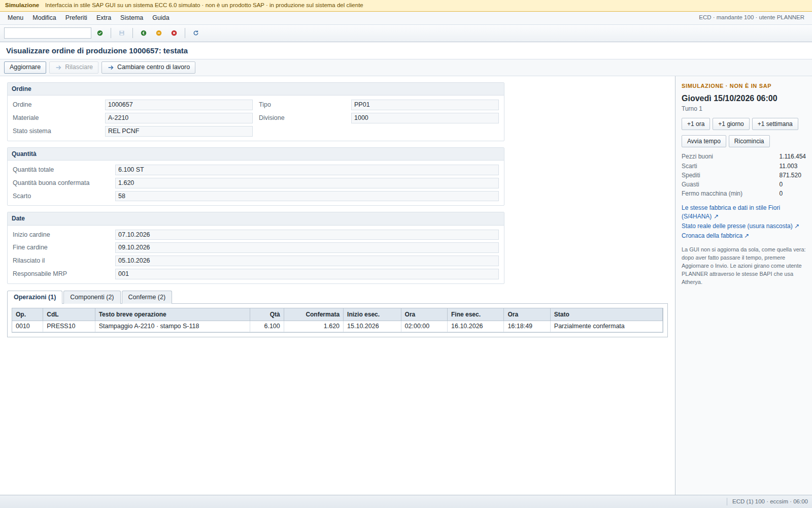Click the Ricomincia button

pyautogui.click(x=749, y=141)
